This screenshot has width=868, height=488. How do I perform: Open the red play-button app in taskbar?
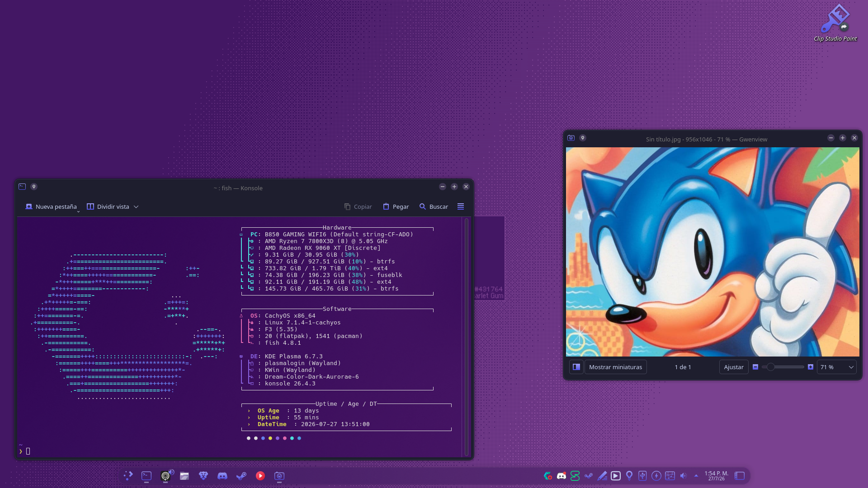pyautogui.click(x=260, y=475)
